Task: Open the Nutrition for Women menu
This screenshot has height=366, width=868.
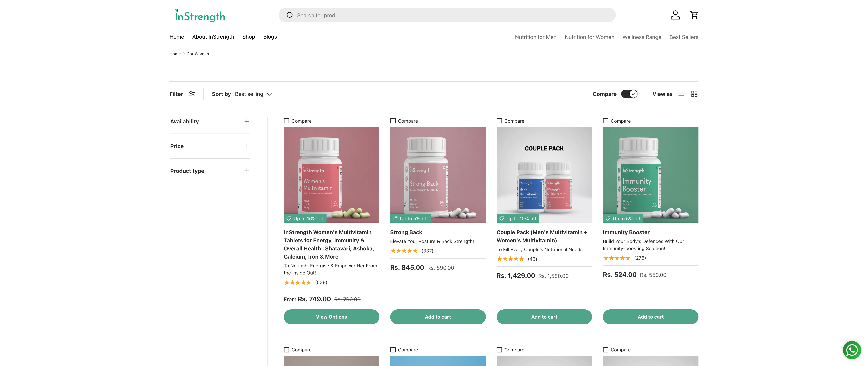Action: pyautogui.click(x=589, y=37)
